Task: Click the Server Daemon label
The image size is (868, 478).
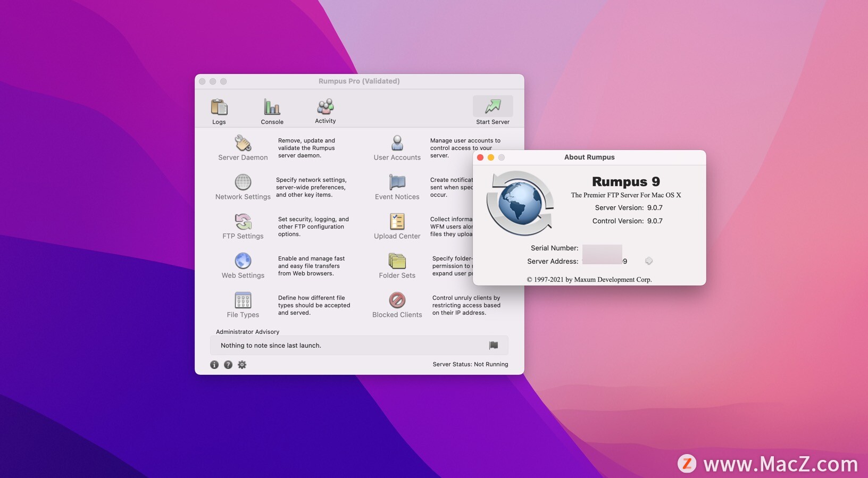Action: pos(243,157)
